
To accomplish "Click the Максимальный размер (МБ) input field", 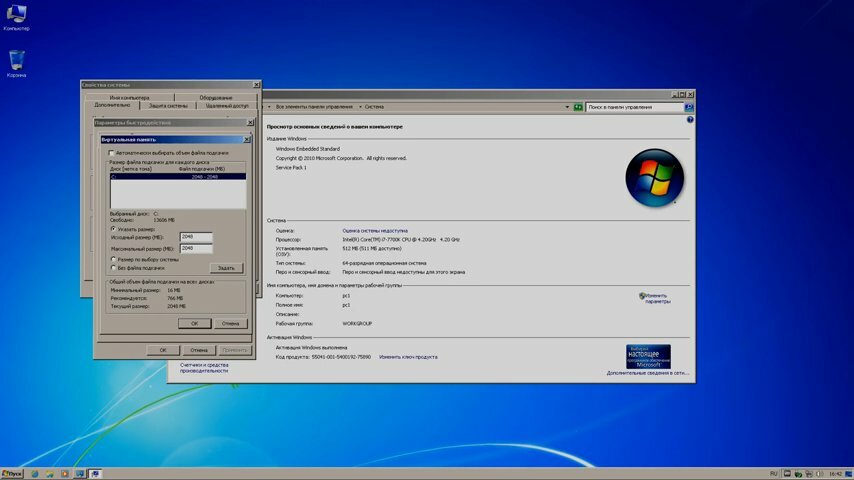I will tap(196, 248).
